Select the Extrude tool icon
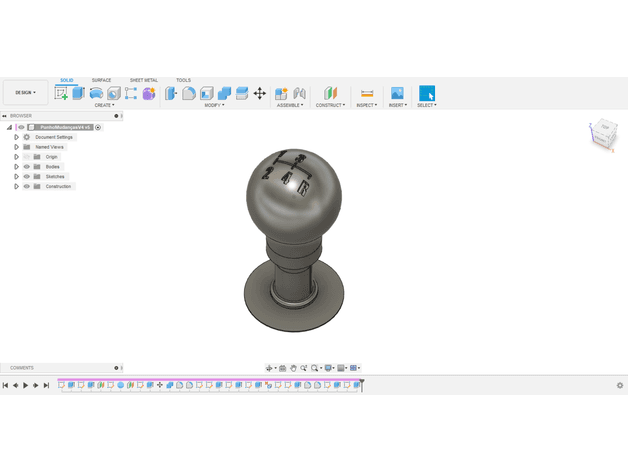Screen dimensions: 628x472 (78, 93)
